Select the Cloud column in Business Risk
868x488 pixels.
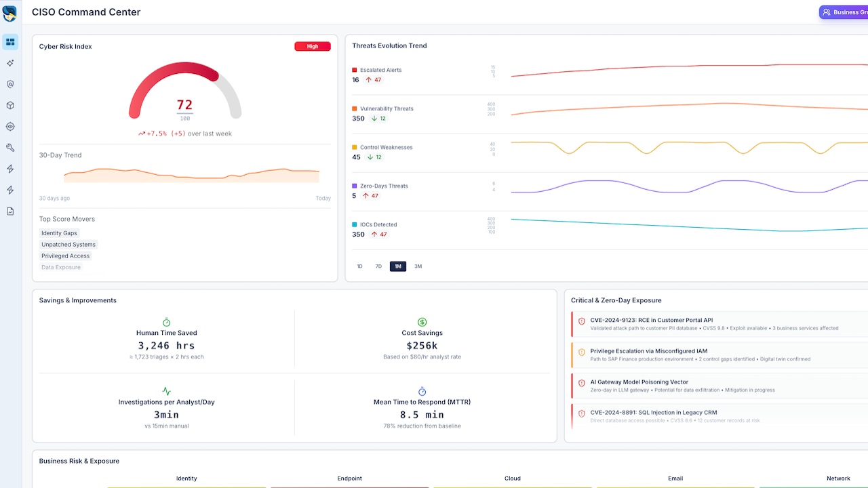click(x=513, y=479)
